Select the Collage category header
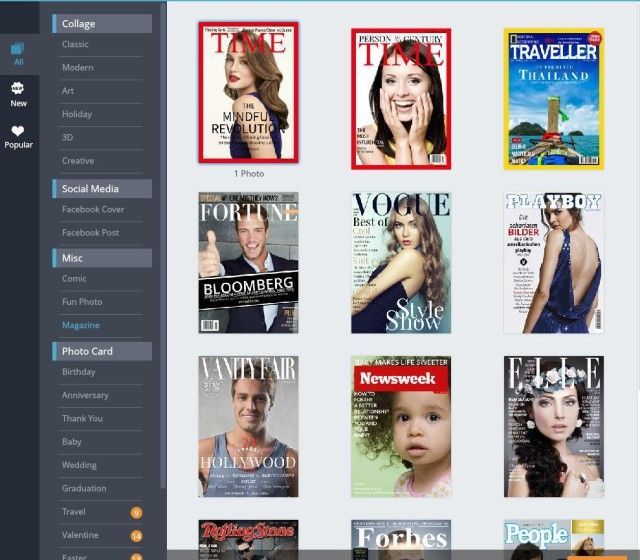This screenshot has width=640, height=560. [x=102, y=24]
